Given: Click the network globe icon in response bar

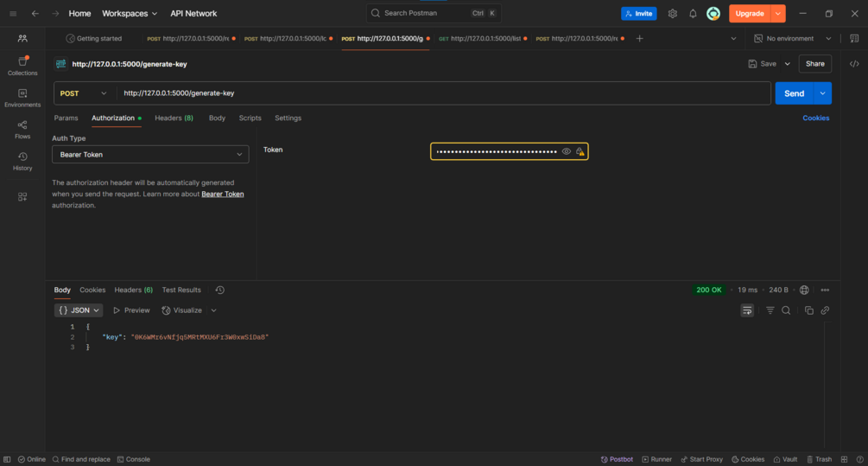Looking at the screenshot, I should click(x=804, y=290).
